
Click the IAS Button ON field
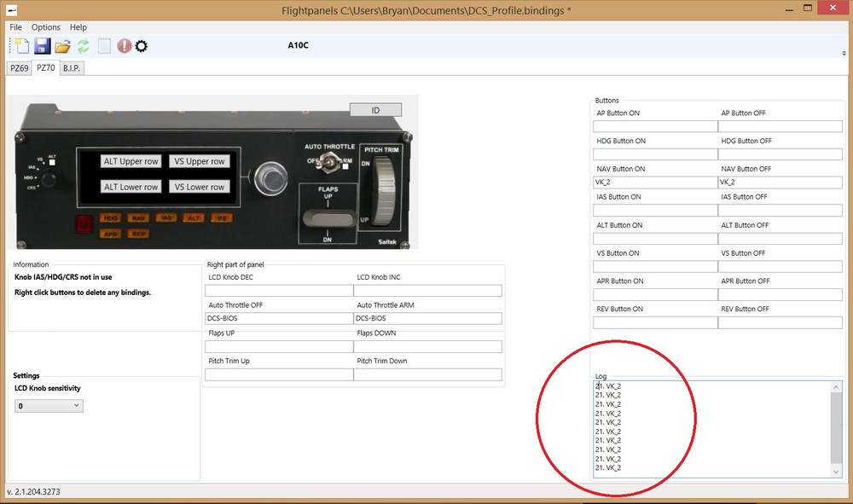click(655, 210)
